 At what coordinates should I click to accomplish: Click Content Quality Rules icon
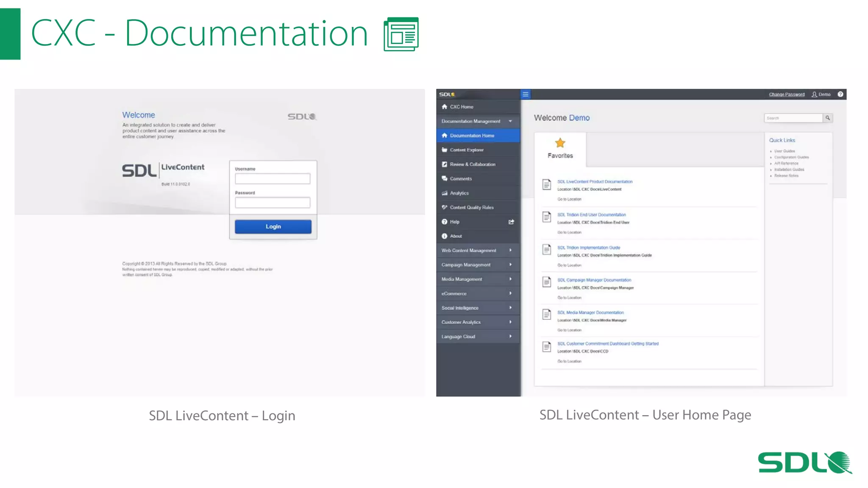click(445, 208)
